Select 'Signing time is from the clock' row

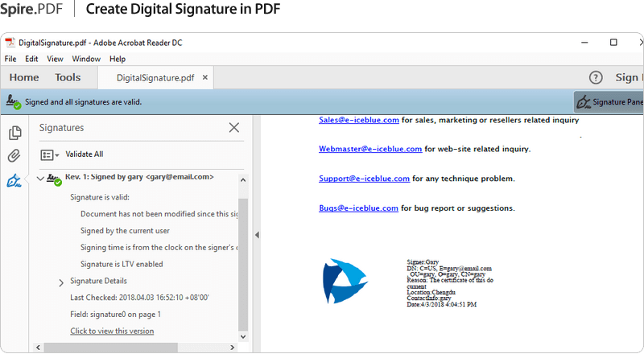[x=159, y=247]
